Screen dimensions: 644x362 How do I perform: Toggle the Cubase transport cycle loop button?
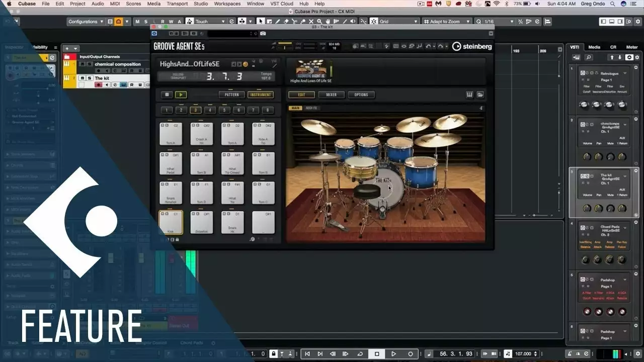pos(360,354)
